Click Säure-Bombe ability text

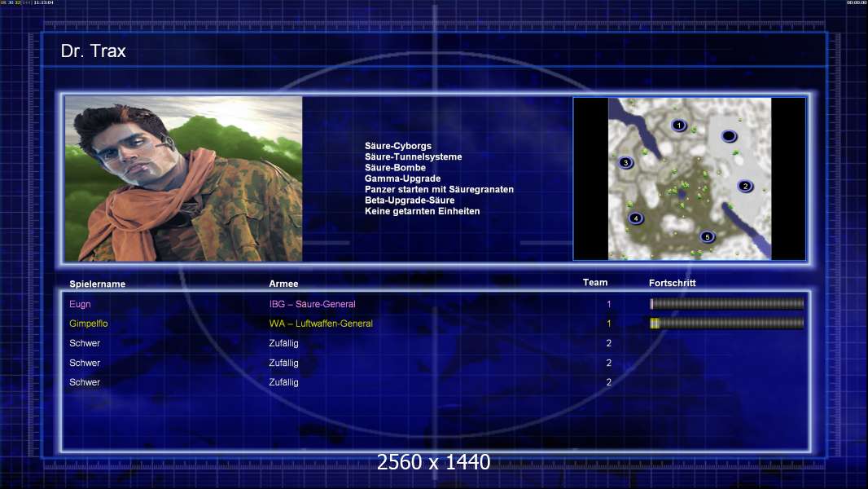click(x=395, y=167)
